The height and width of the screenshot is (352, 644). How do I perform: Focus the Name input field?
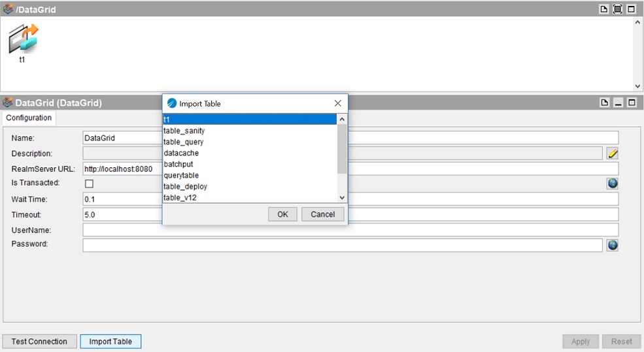point(350,138)
